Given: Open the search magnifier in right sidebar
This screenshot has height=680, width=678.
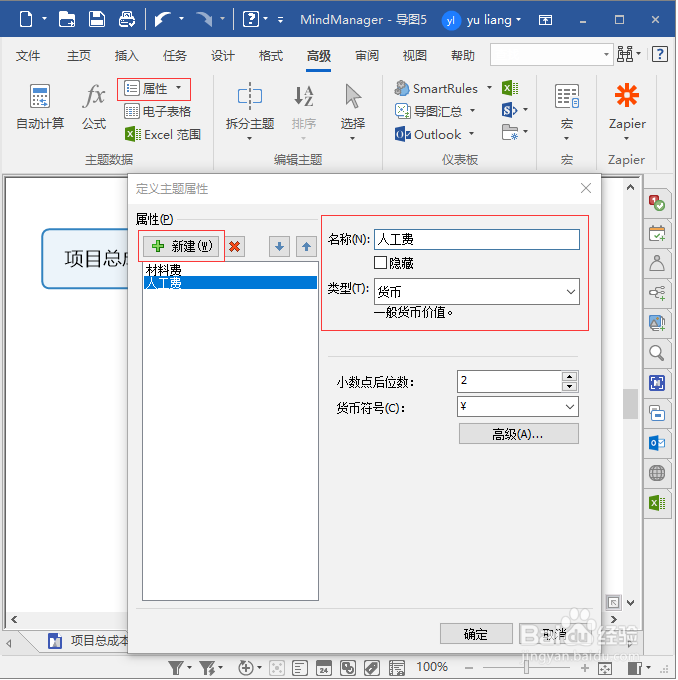Looking at the screenshot, I should click(x=657, y=353).
